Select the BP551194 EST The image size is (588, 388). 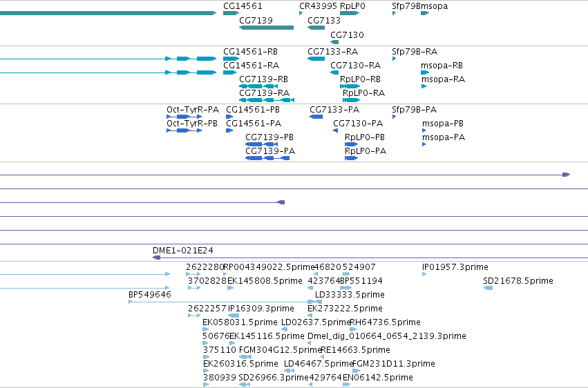coord(346,288)
